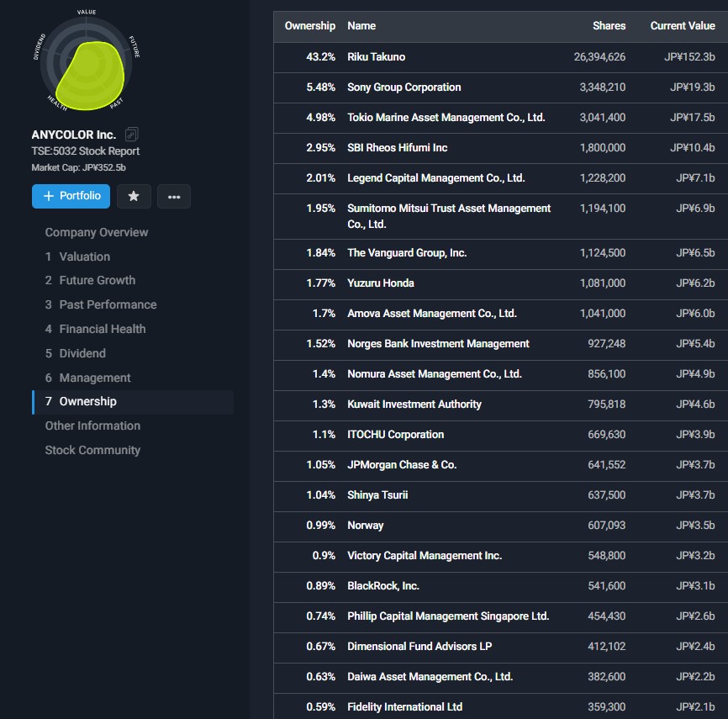
Task: Select Amova Asset Management Co., Ltd.
Action: pyautogui.click(x=432, y=313)
